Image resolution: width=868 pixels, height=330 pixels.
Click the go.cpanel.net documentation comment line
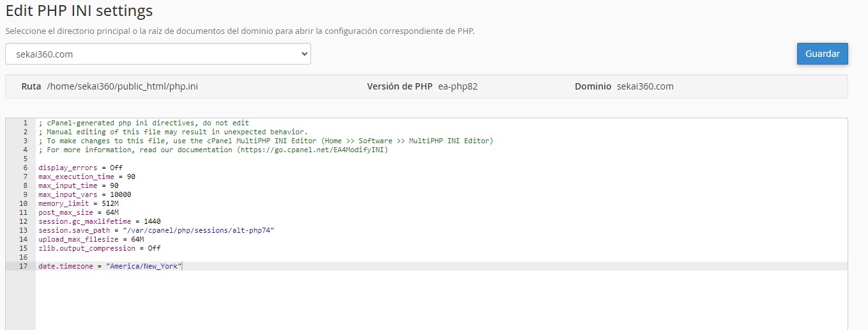tap(213, 150)
